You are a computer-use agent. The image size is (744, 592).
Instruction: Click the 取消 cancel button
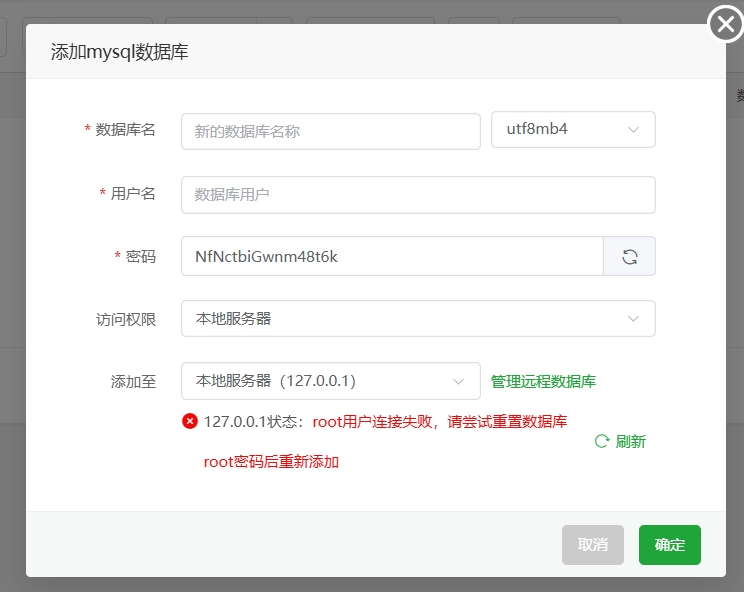coord(593,545)
